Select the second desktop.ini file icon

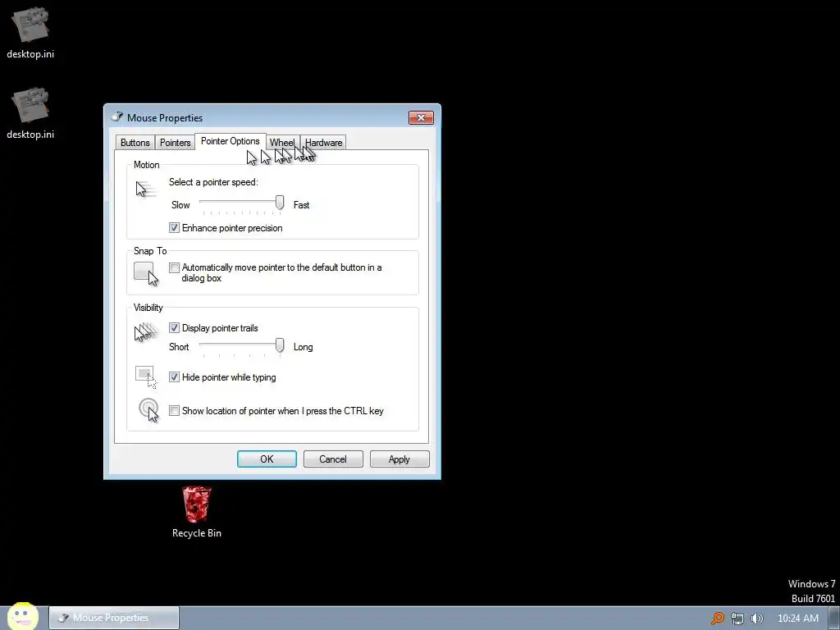pos(30,113)
